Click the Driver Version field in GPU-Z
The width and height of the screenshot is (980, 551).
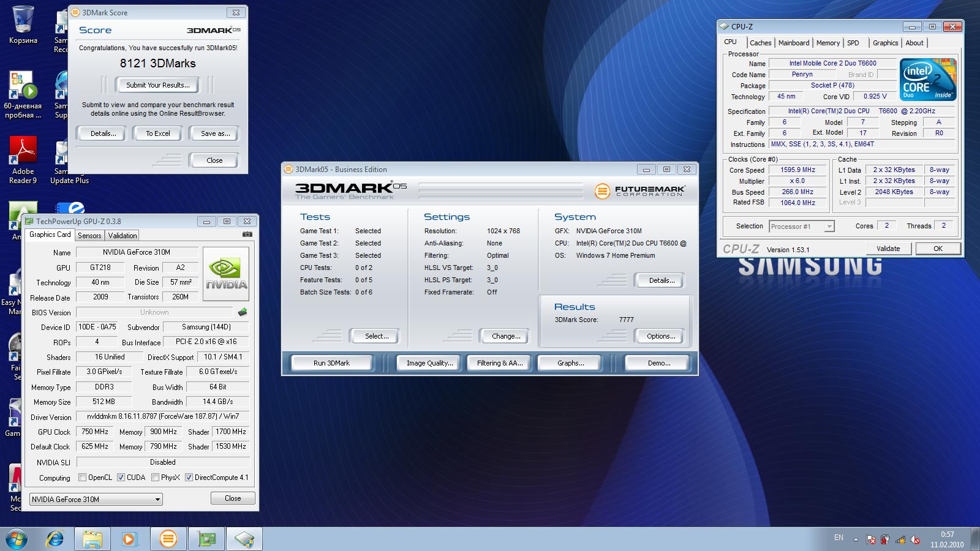click(162, 416)
